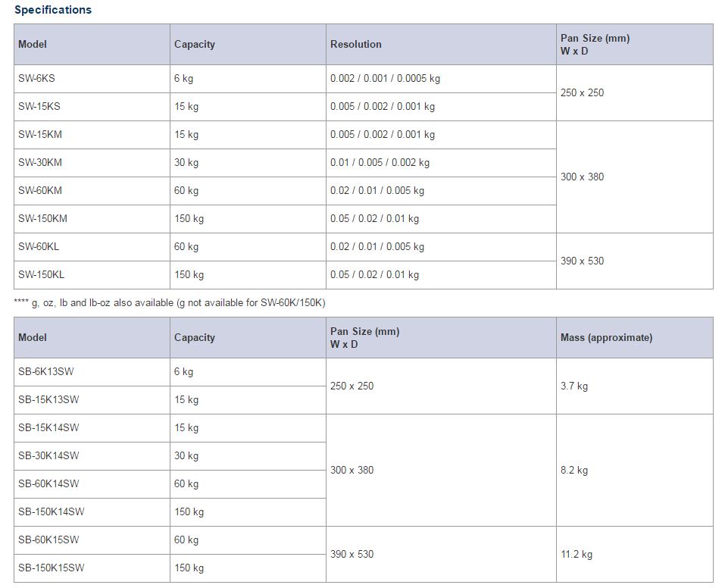Click the Mass (approximate) column header
The height and width of the screenshot is (588, 725).
[x=634, y=338]
